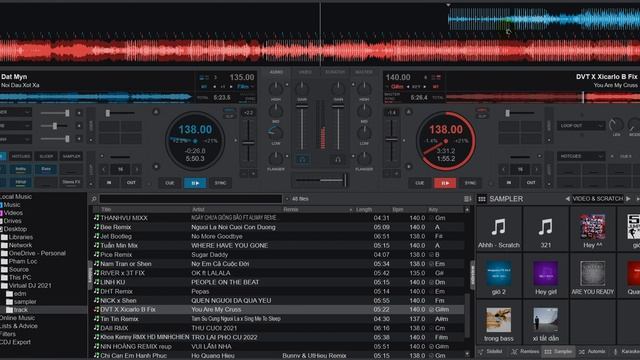The width and height of the screenshot is (640, 360).
Task: Click the left deck LOW EQ knob
Action: tap(276, 132)
